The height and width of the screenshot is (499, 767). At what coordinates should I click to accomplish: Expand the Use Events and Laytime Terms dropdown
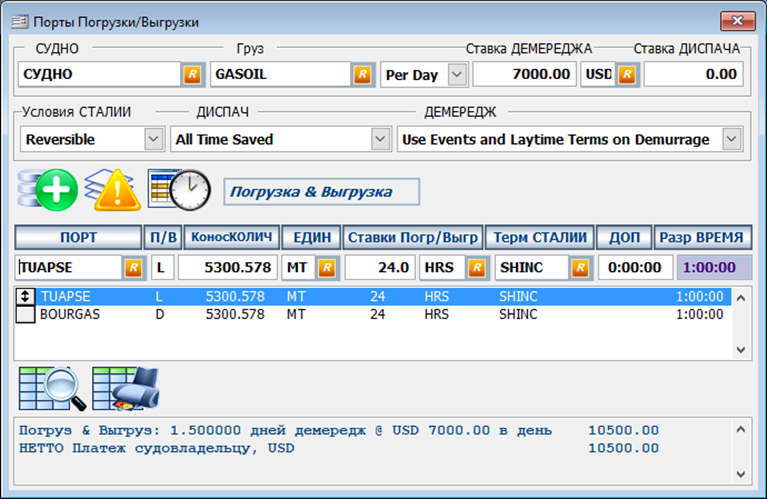(732, 139)
